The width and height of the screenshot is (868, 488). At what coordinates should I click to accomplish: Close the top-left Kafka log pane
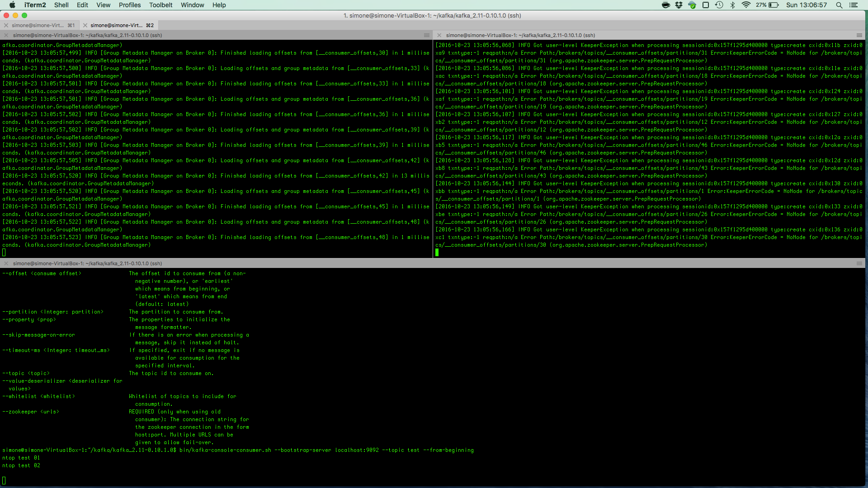6,35
